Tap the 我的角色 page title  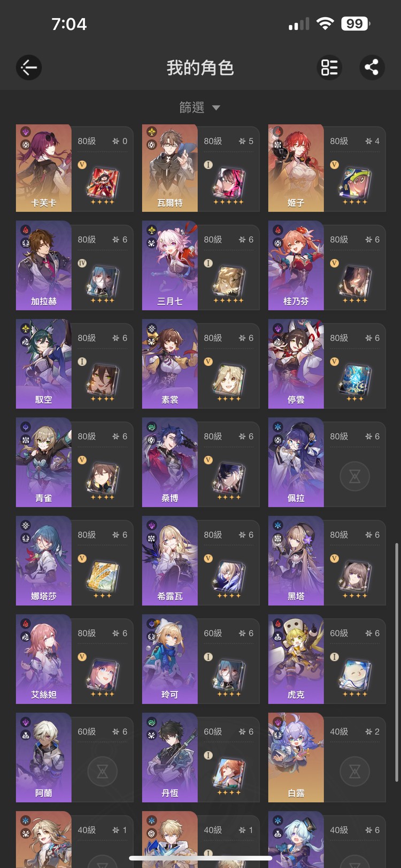pyautogui.click(x=200, y=68)
